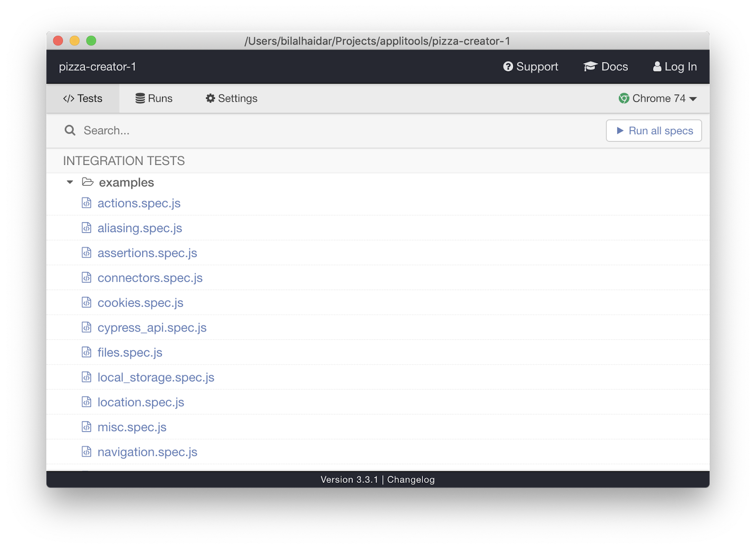Click the Log In user icon
Image resolution: width=756 pixels, height=549 pixels.
(657, 67)
